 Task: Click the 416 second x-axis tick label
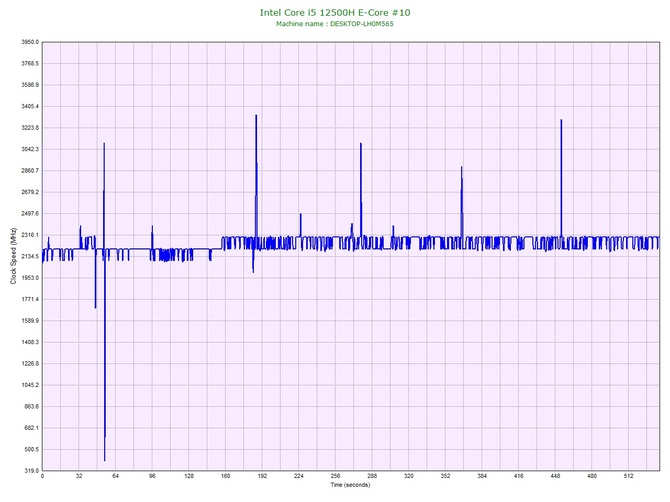point(519,476)
